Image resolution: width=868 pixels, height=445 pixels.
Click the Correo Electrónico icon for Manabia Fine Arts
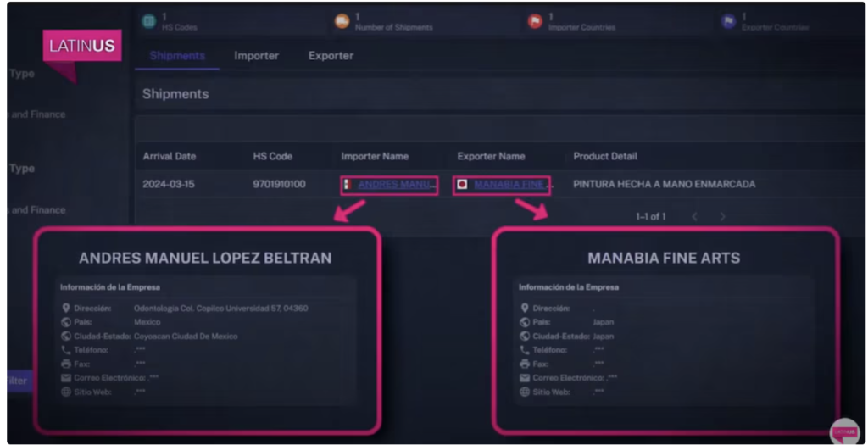tap(525, 377)
